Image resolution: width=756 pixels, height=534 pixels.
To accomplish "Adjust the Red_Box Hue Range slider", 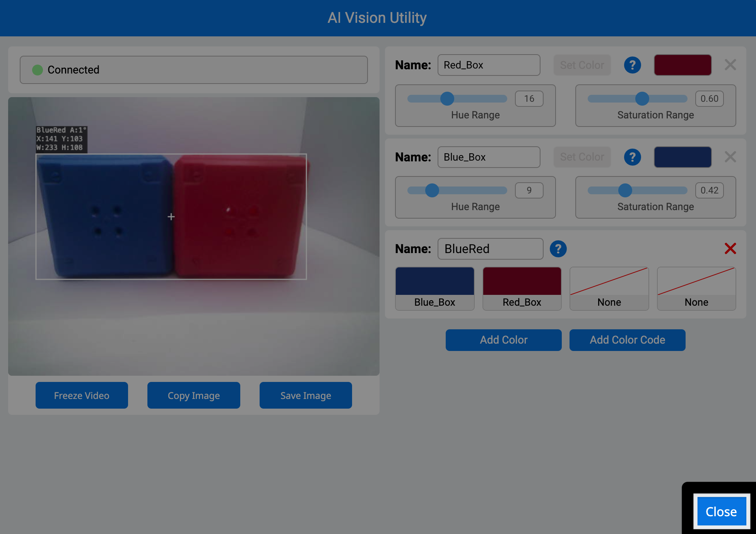I will click(447, 99).
